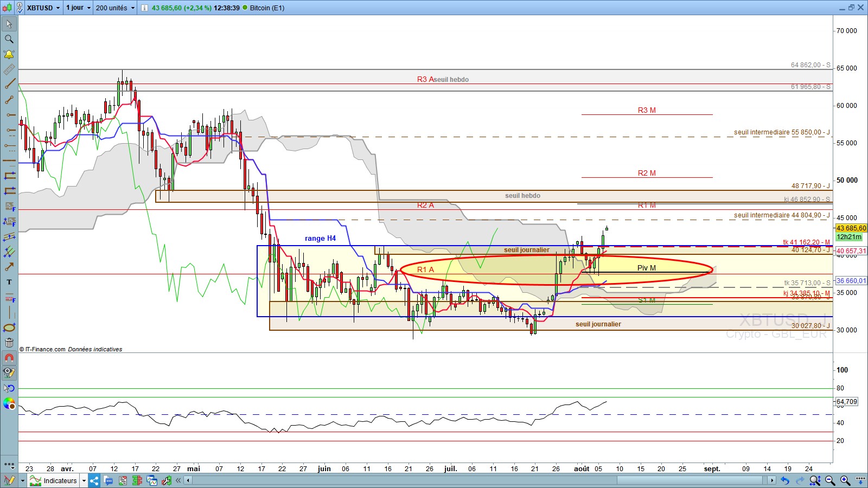The image size is (868, 488).
Task: Click the 'R3 M' resistance label
Action: (647, 110)
